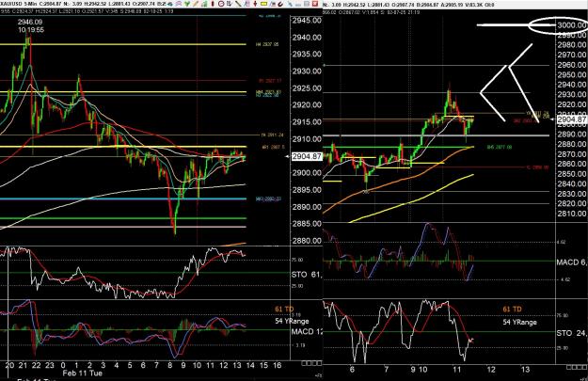Click the day 12 label on right time axis
Image resolution: width=588 pixels, height=381 pixels.
click(x=491, y=370)
